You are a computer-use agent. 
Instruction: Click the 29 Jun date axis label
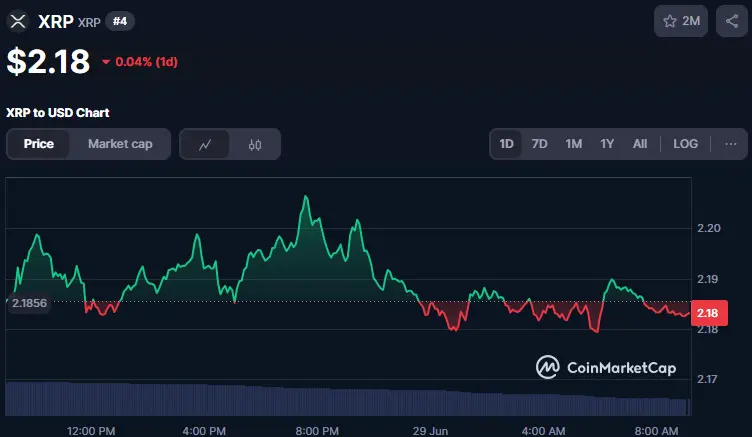pyautogui.click(x=430, y=431)
